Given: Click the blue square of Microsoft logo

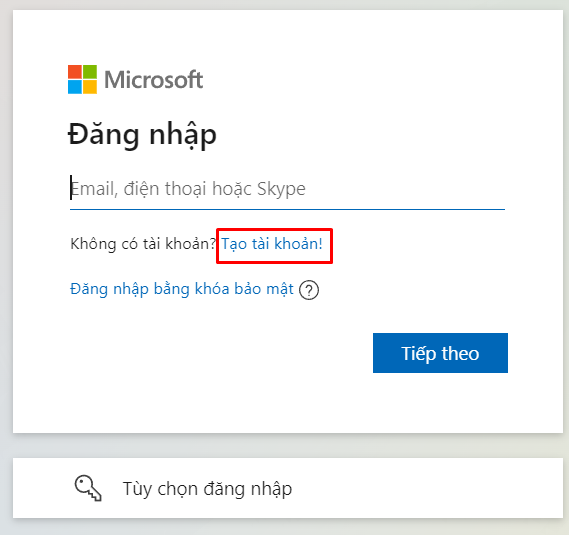Looking at the screenshot, I should pyautogui.click(x=75, y=87).
